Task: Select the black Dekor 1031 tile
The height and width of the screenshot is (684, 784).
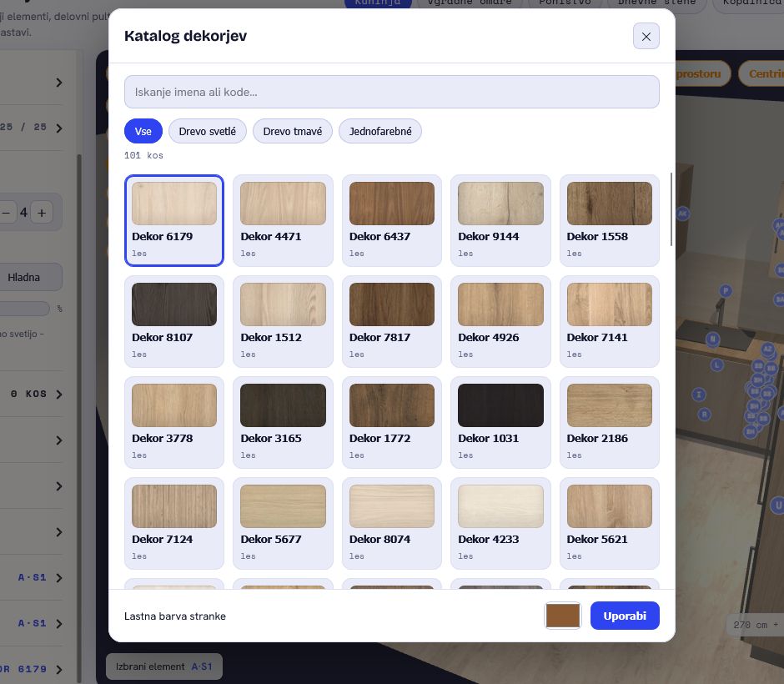Action: tap(500, 423)
